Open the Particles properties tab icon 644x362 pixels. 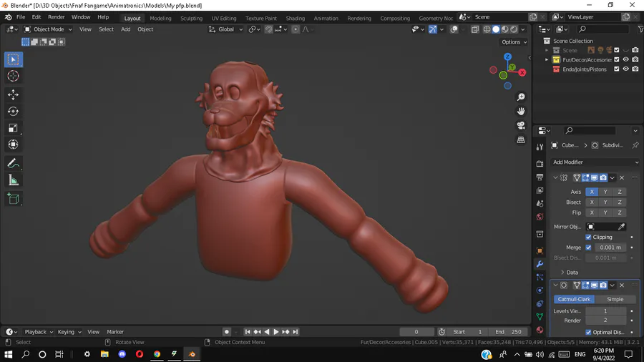(x=540, y=278)
